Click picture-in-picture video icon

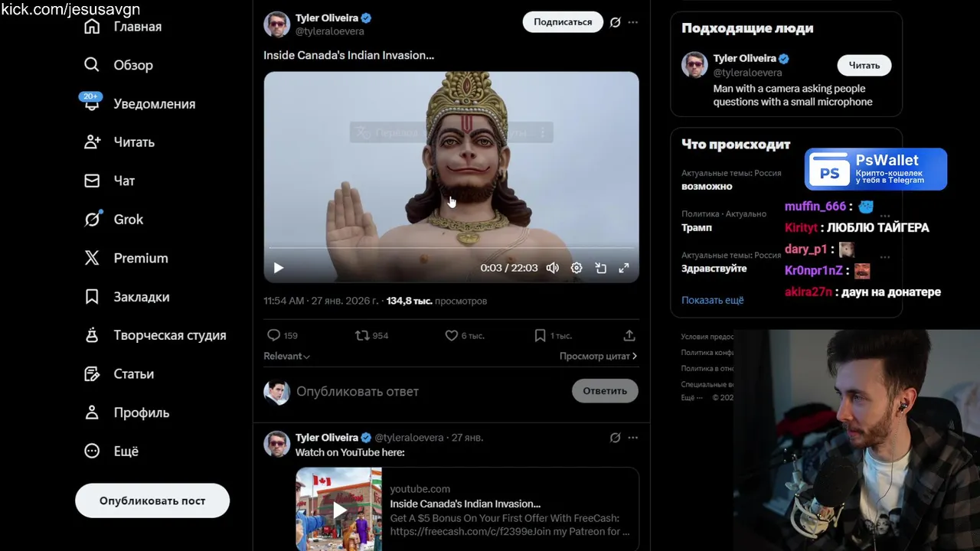[601, 268]
